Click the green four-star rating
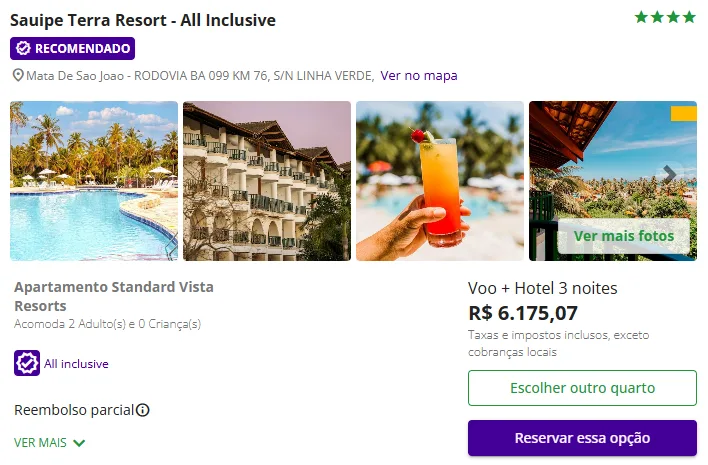The image size is (708, 465). point(665,17)
